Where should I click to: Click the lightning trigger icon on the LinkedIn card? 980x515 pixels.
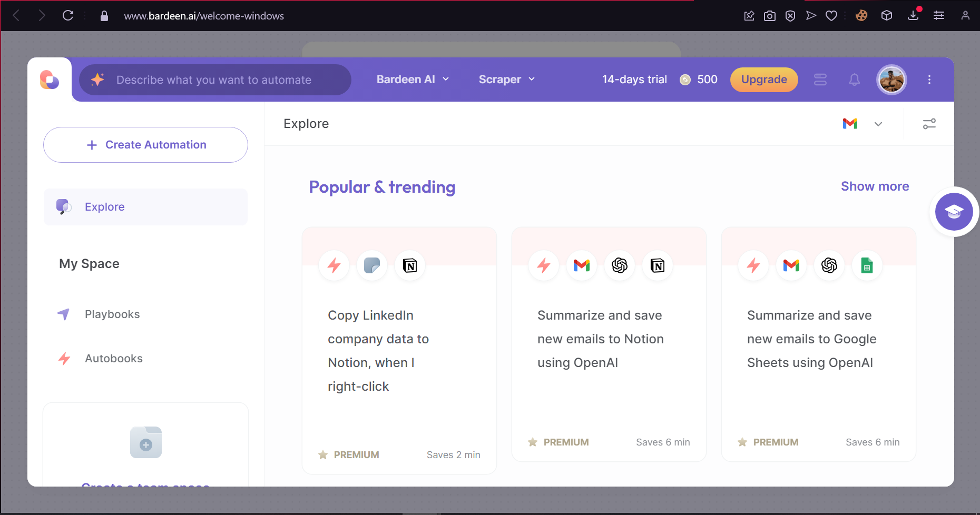[334, 265]
